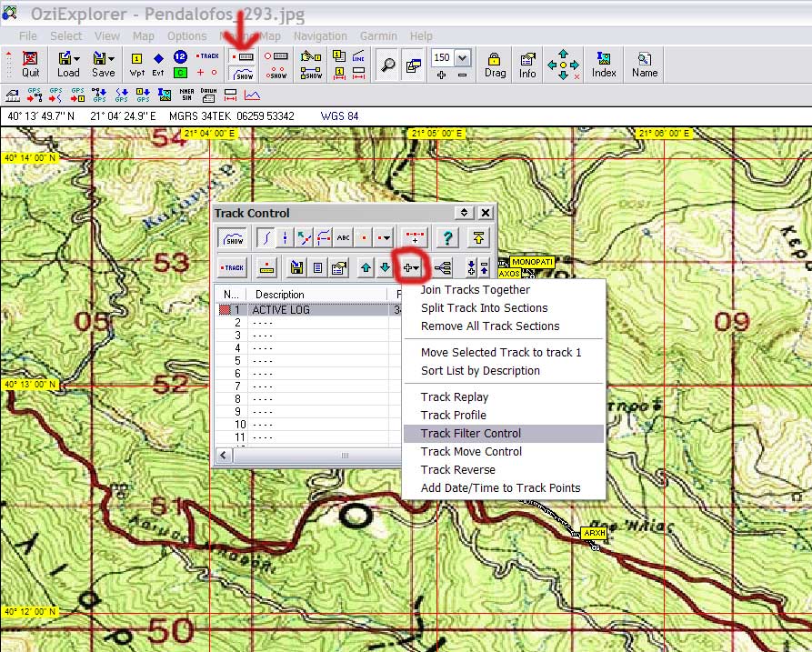Select Track Filter Control menu entry

point(471,434)
